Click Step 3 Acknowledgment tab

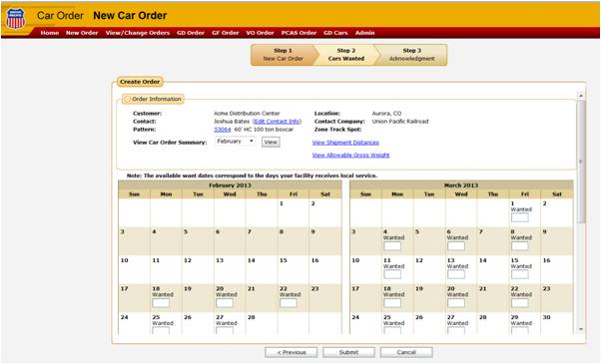tap(412, 55)
